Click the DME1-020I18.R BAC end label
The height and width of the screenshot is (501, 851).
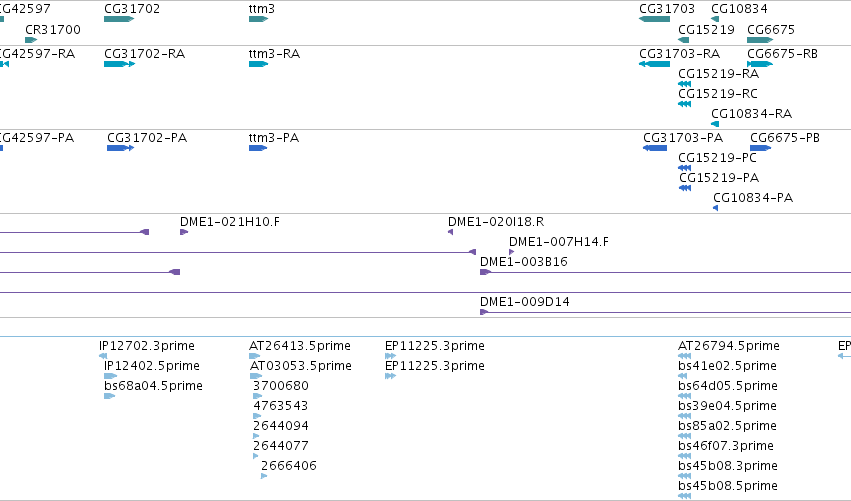[496, 222]
